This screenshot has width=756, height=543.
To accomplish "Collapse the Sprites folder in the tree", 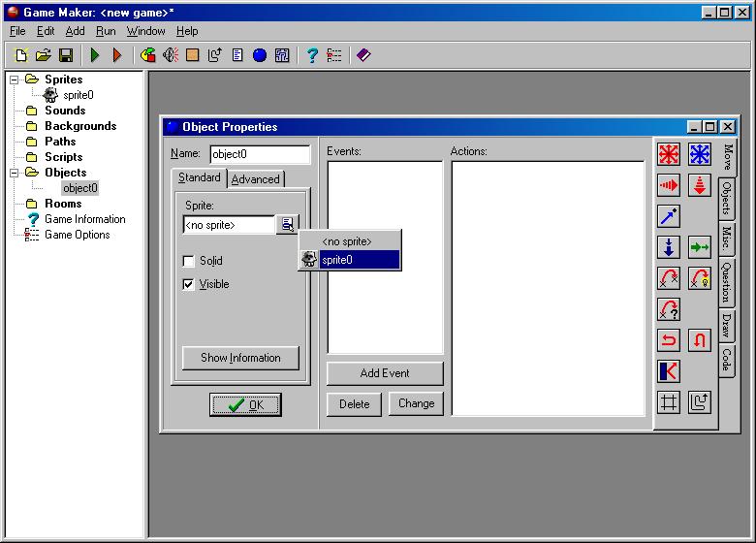I will tap(15, 80).
